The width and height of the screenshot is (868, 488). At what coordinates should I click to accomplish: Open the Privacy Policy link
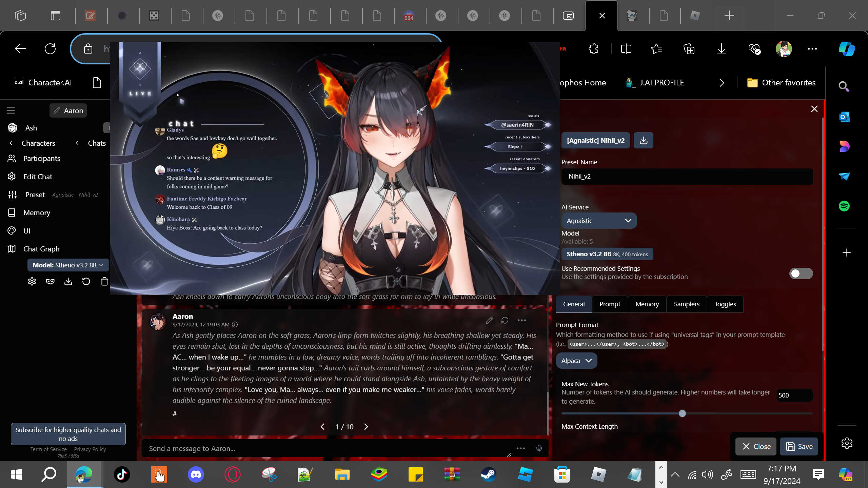pyautogui.click(x=90, y=449)
